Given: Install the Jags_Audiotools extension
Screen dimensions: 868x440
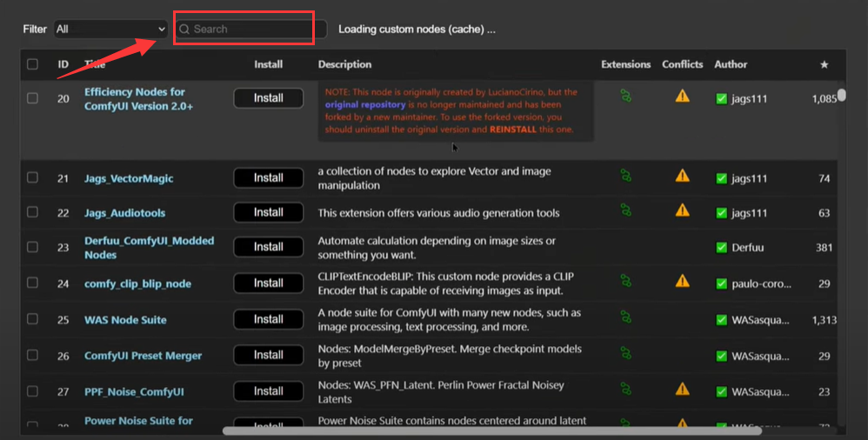Looking at the screenshot, I should click(x=269, y=212).
